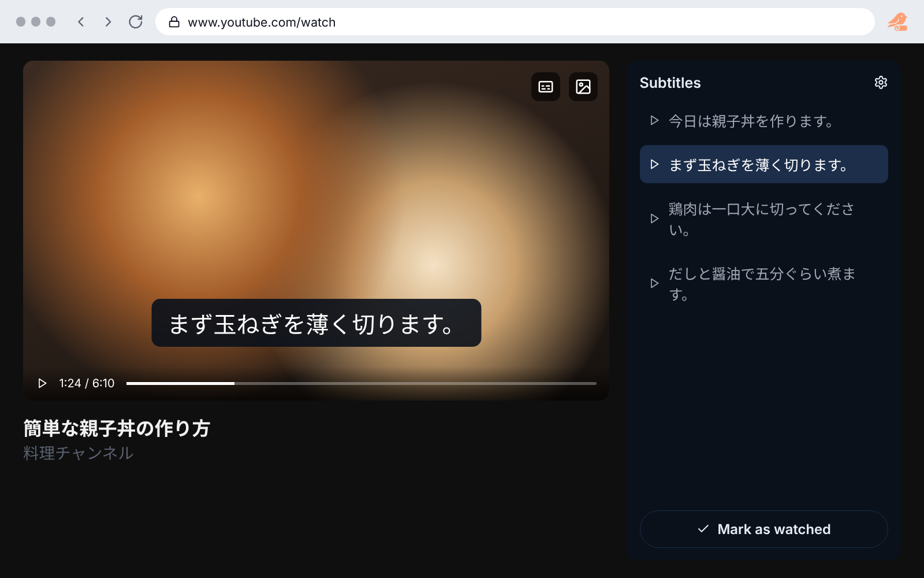Play subtitle line まず玉ねぎを薄く切ります
The image size is (924, 578).
pos(654,165)
